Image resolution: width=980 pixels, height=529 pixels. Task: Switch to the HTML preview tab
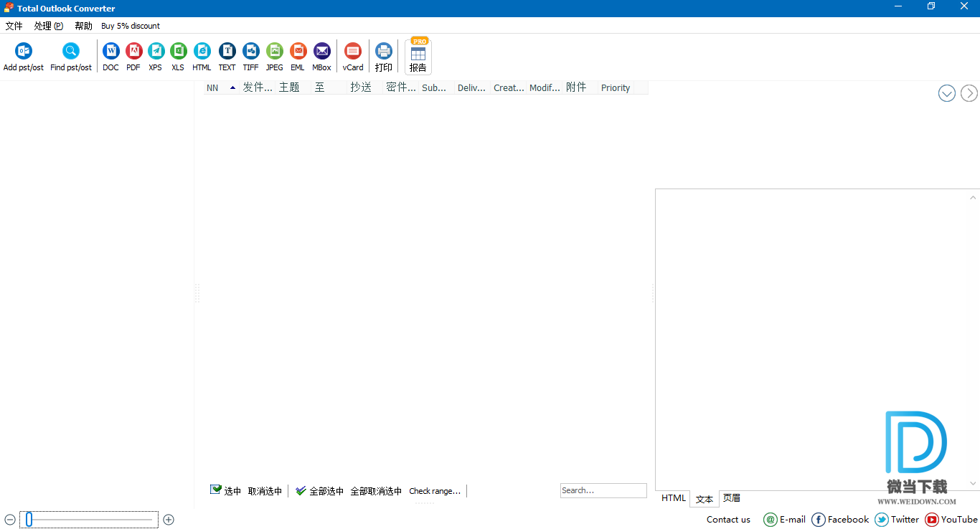674,498
